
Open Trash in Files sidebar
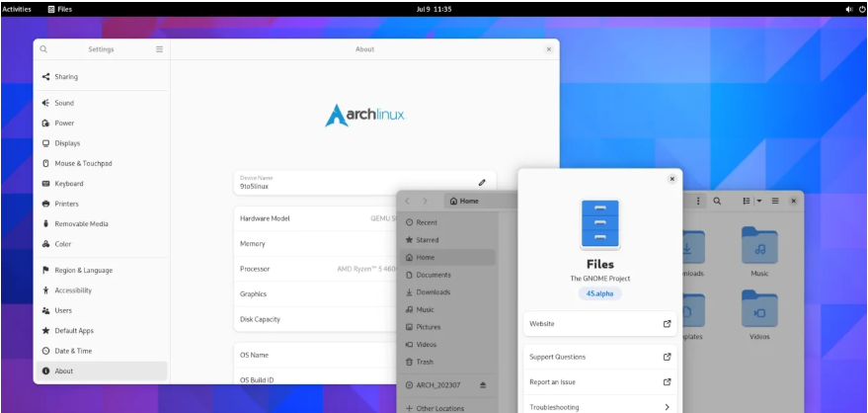point(447,362)
